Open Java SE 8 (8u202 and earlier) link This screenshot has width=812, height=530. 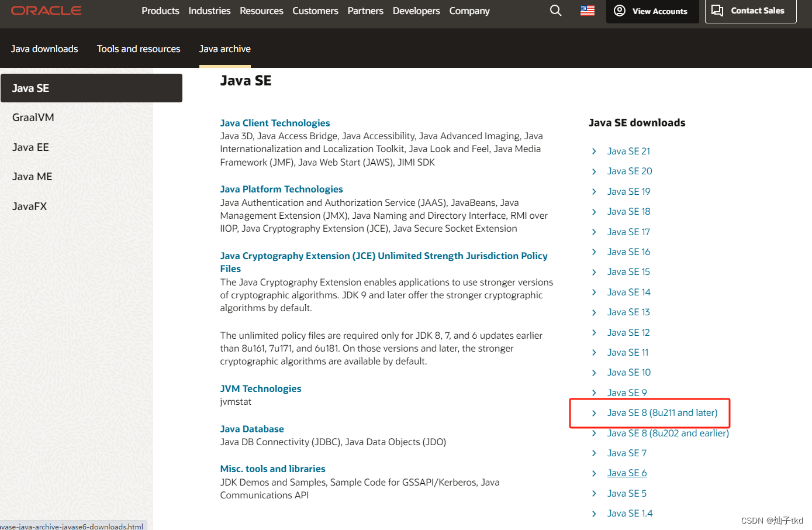(668, 433)
